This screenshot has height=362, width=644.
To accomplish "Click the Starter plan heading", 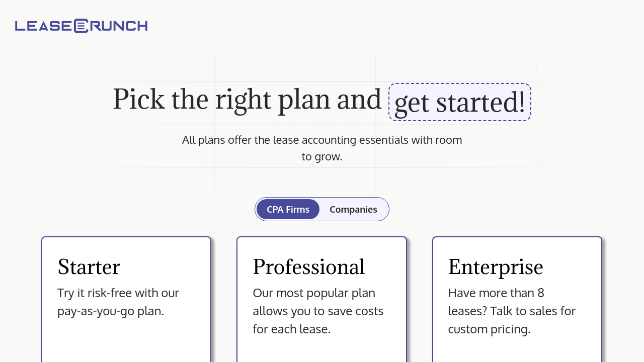I will tap(89, 266).
